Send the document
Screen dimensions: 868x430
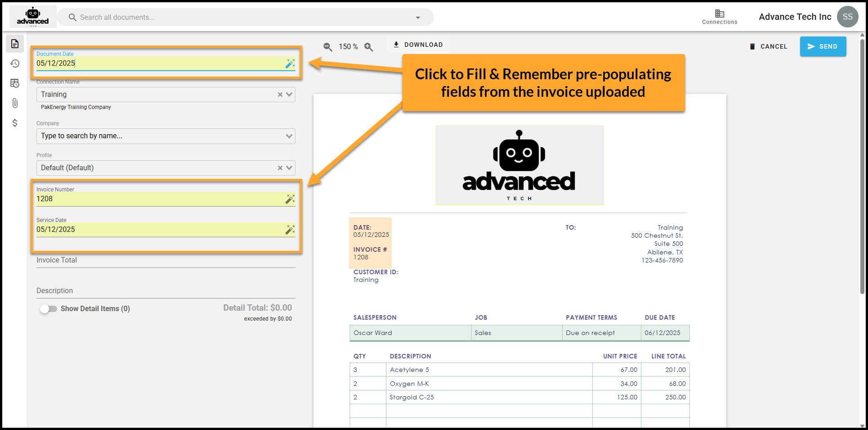[x=823, y=46]
